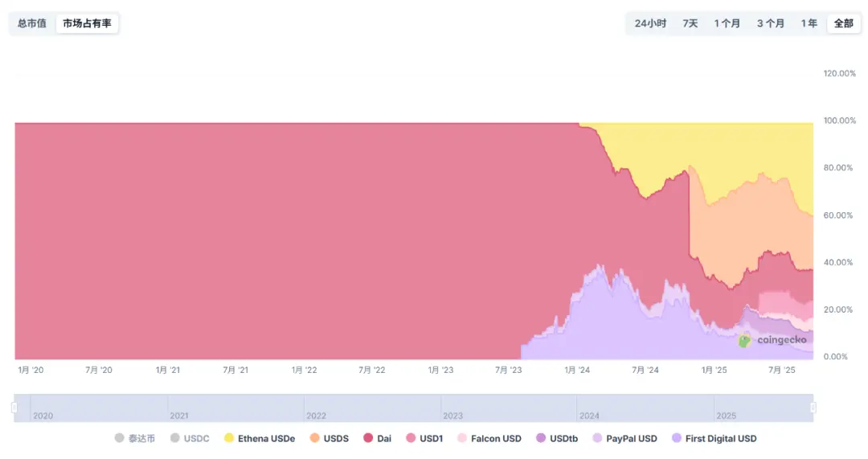Screen dimensions: 868x459
Task: Click the left handle of range navigator
Action: [x=14, y=408]
